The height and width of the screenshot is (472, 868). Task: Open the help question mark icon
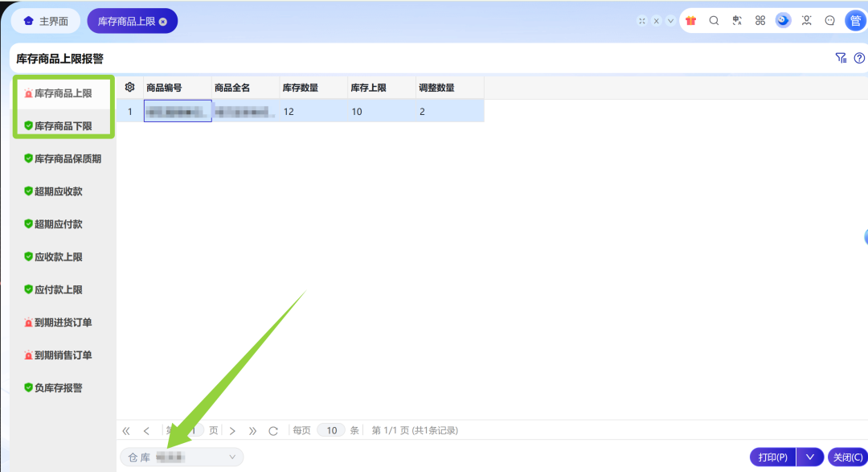pyautogui.click(x=859, y=58)
